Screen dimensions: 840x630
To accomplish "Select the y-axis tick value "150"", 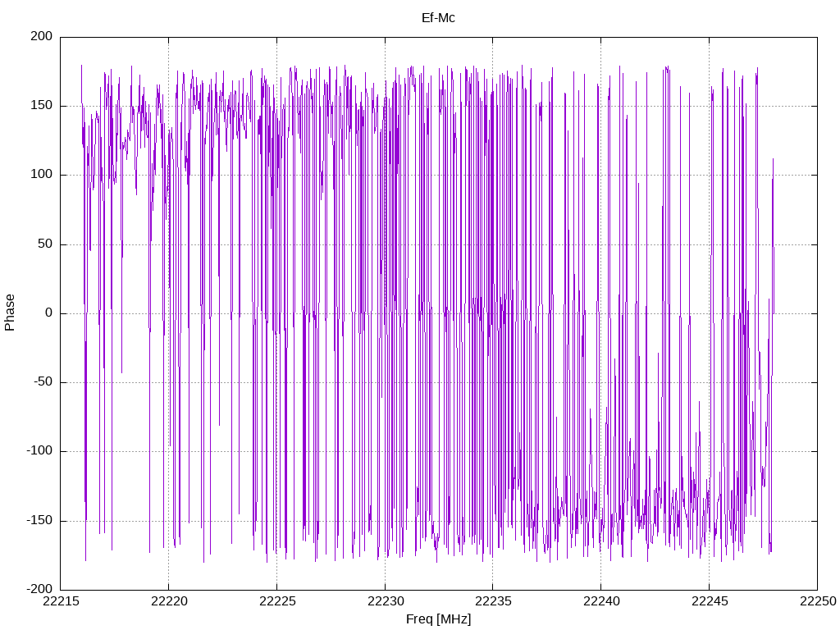I will pos(42,106).
